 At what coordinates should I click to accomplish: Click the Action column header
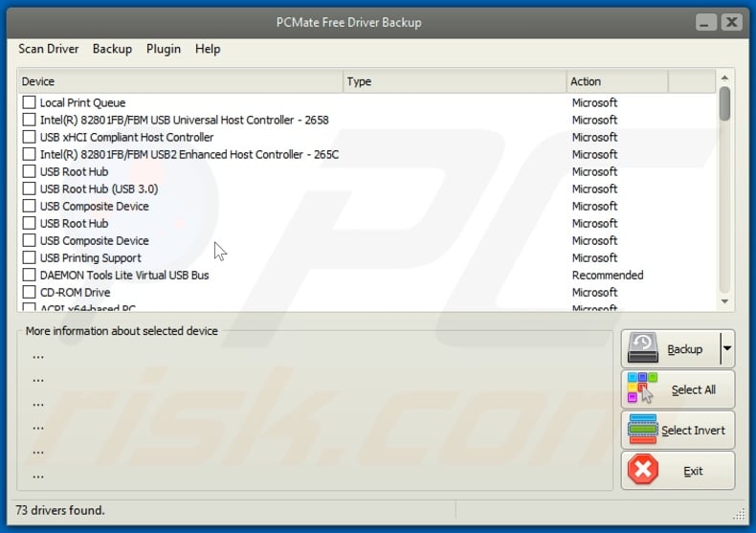[x=616, y=81]
